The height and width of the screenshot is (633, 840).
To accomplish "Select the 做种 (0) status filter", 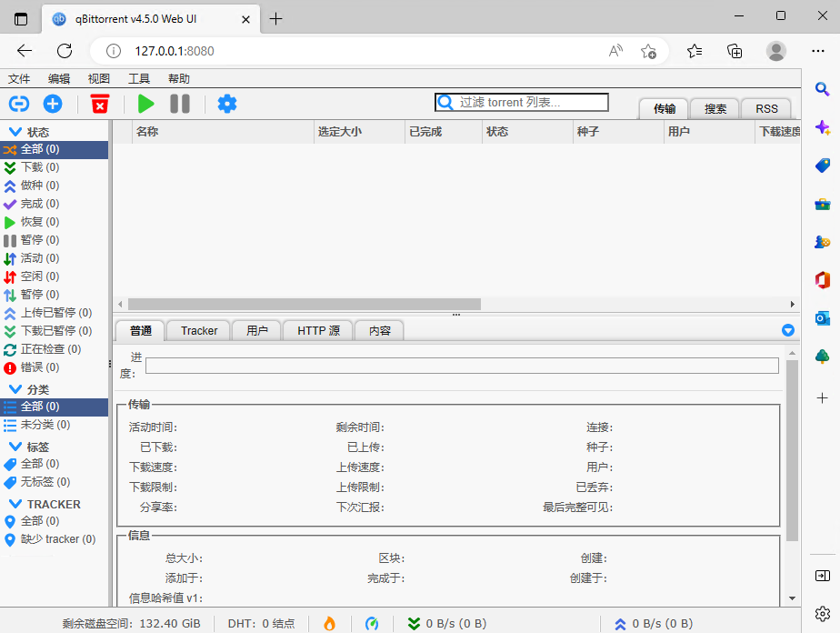I will [40, 186].
